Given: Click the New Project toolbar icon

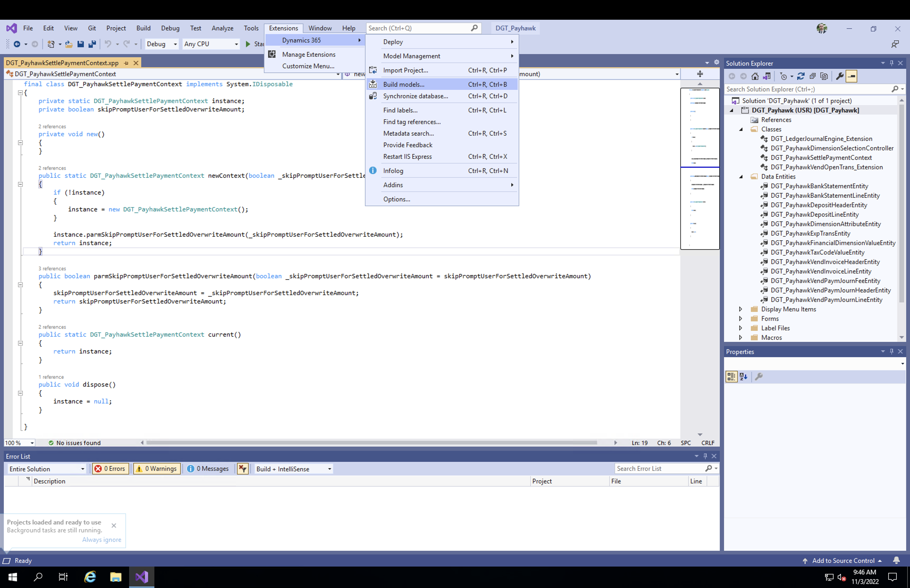Looking at the screenshot, I should (x=51, y=44).
